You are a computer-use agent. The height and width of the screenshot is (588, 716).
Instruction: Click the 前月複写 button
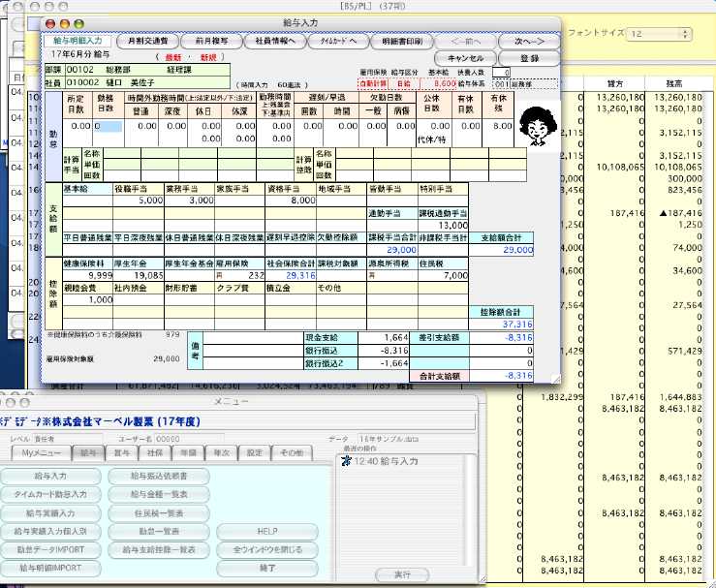point(211,42)
